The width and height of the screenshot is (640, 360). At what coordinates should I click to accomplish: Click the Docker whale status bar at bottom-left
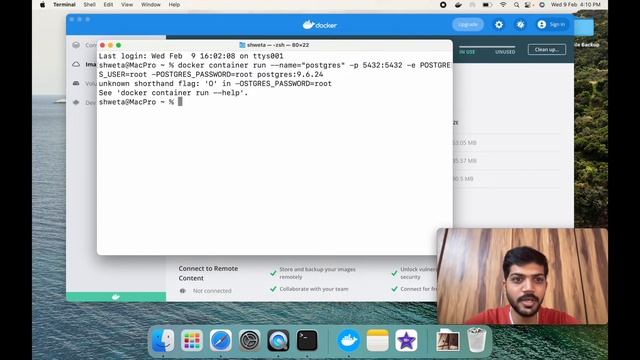click(116, 297)
